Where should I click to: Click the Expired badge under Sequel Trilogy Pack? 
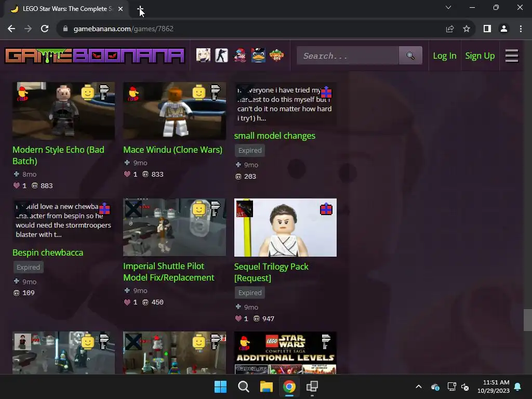(250, 292)
